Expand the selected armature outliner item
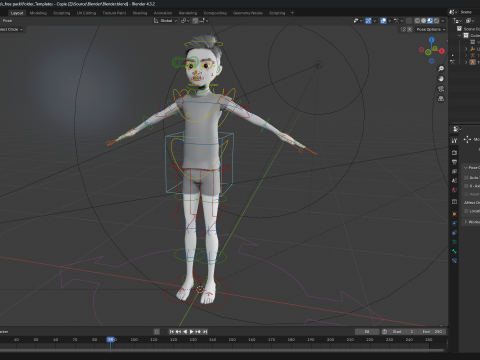This screenshot has width=480, height=360. (466, 62)
